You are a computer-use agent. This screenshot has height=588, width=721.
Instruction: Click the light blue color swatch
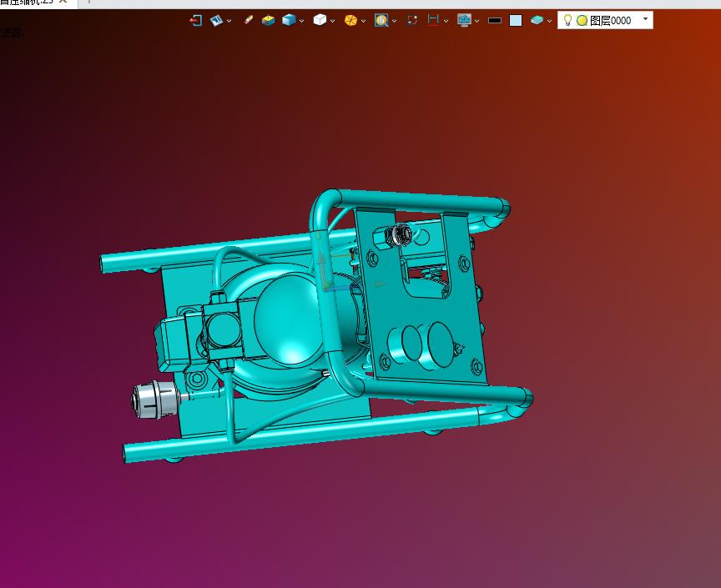pos(516,21)
